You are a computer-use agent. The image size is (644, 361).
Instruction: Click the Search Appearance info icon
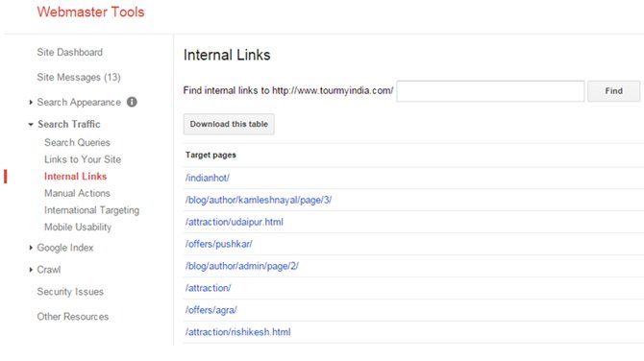pyautogui.click(x=132, y=102)
